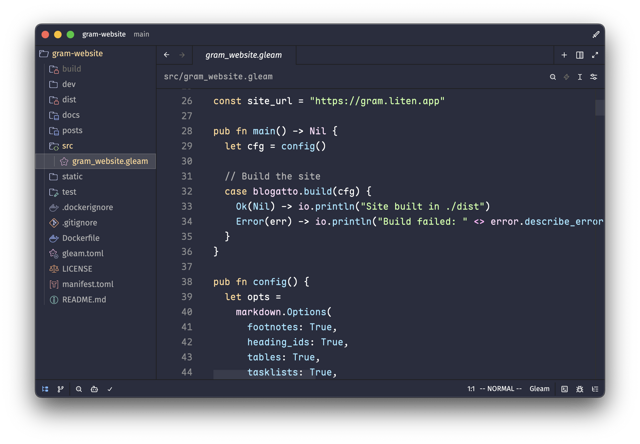Screen dimensions: 640x444
Task: Click the pencil icon in title bar
Action: tap(596, 35)
